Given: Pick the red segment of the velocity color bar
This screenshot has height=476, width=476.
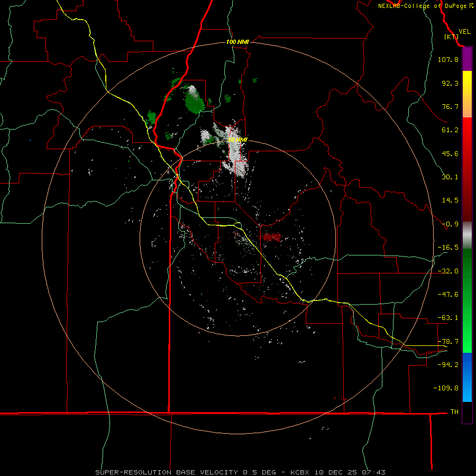Looking at the screenshot, I should [x=467, y=169].
